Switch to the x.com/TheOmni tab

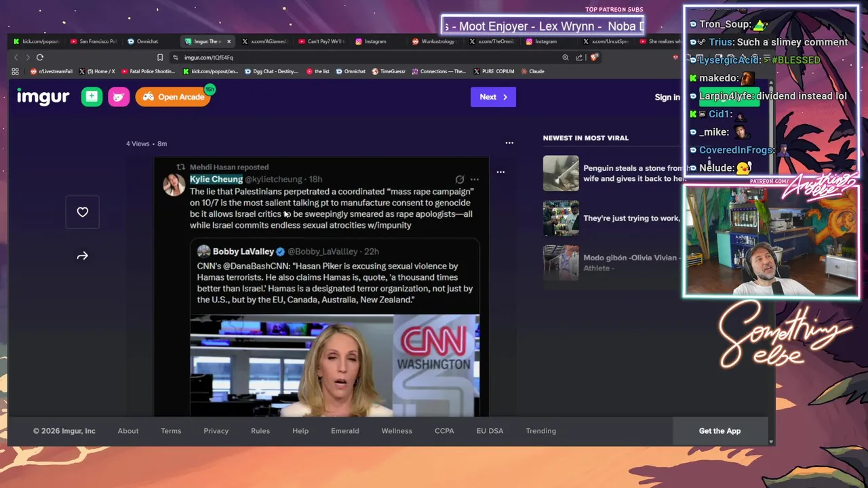(x=492, y=41)
